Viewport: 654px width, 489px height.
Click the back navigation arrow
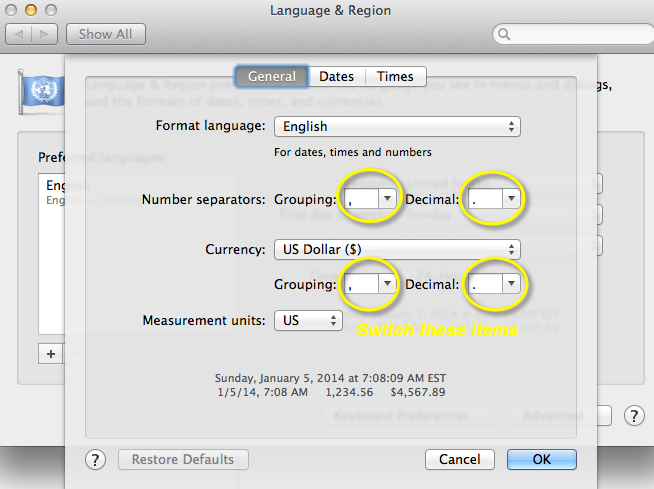coord(18,34)
